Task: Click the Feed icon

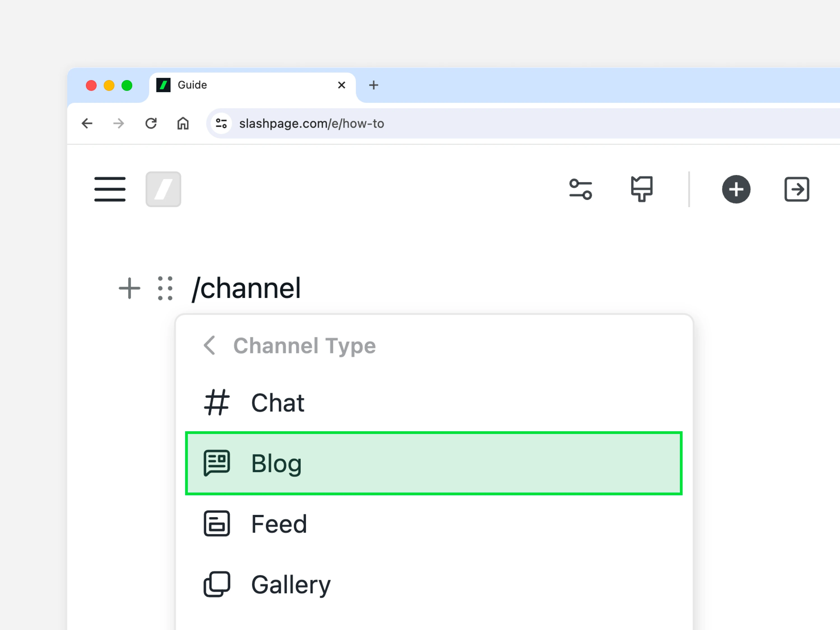Action: point(216,524)
